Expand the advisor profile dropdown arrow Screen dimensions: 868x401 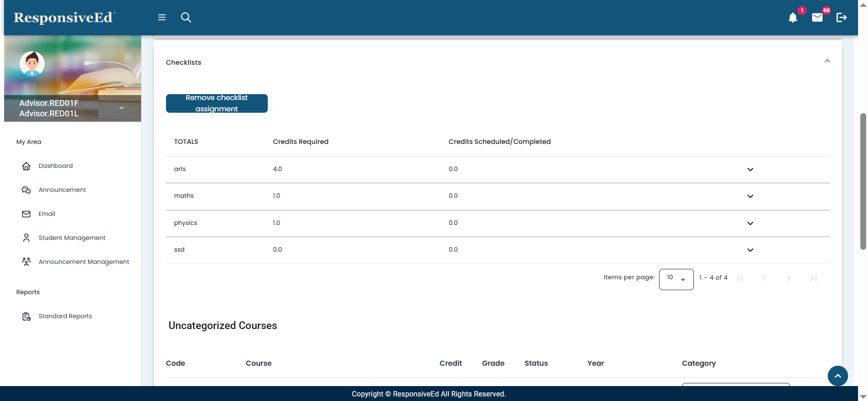pyautogui.click(x=122, y=108)
